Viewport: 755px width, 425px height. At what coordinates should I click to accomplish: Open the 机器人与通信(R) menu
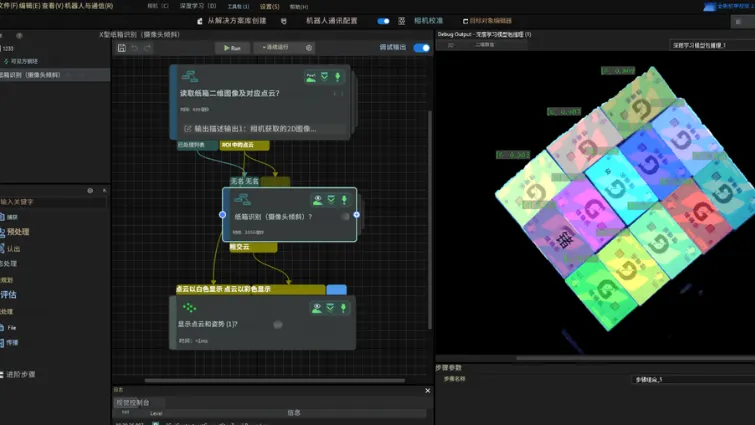pyautogui.click(x=88, y=6)
